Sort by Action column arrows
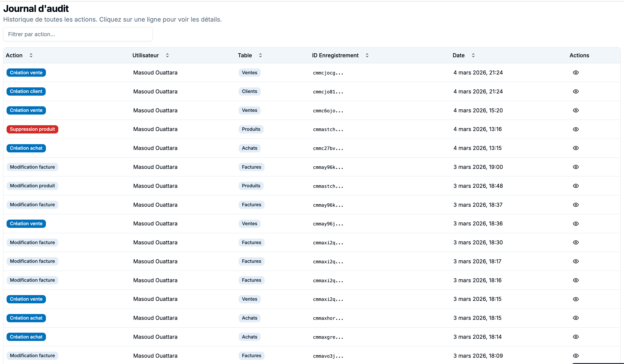 click(x=31, y=55)
